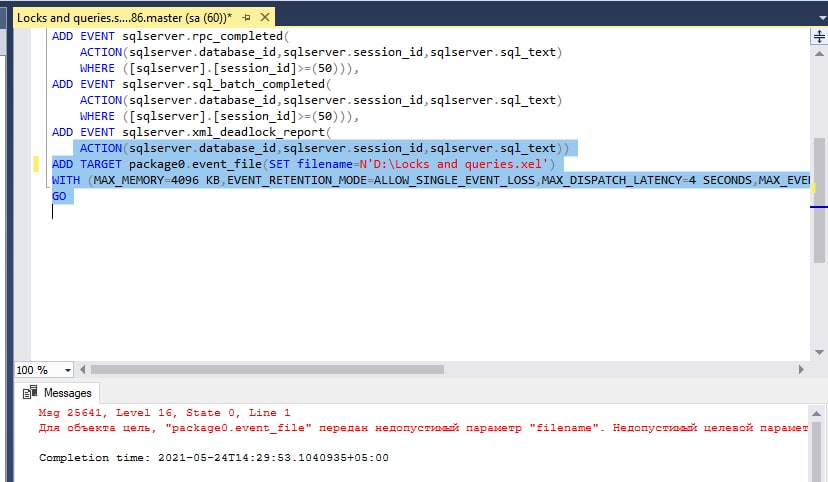Click the WITH (MAX_MEMORY=4096 KB line
Image resolution: width=828 pixels, height=482 pixels.
[431, 181]
